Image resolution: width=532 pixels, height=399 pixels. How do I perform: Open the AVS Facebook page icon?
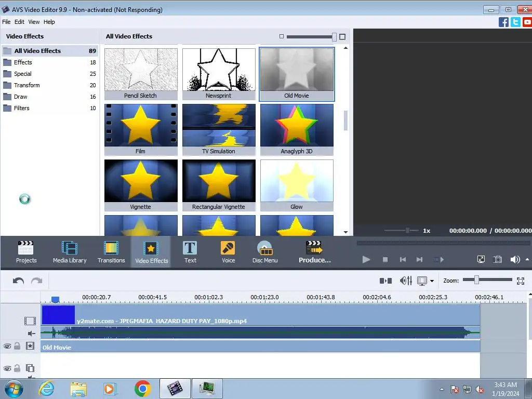(x=503, y=22)
